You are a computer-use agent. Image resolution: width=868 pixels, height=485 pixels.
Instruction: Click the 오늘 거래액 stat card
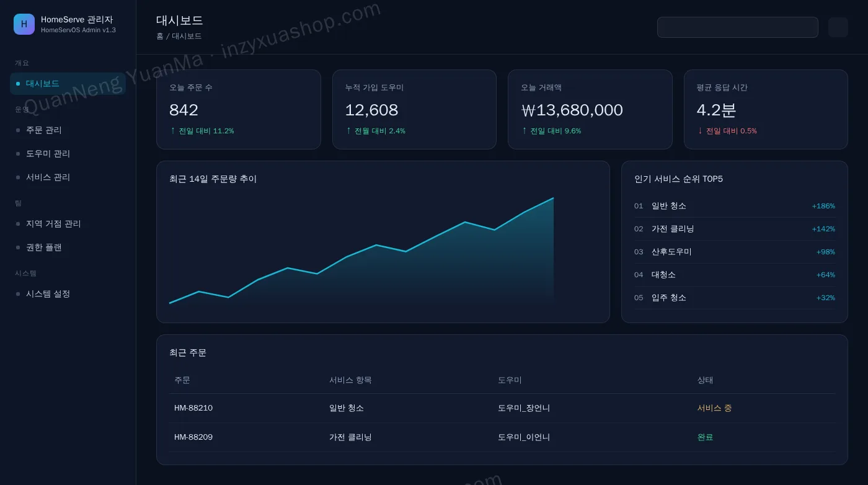pyautogui.click(x=590, y=109)
